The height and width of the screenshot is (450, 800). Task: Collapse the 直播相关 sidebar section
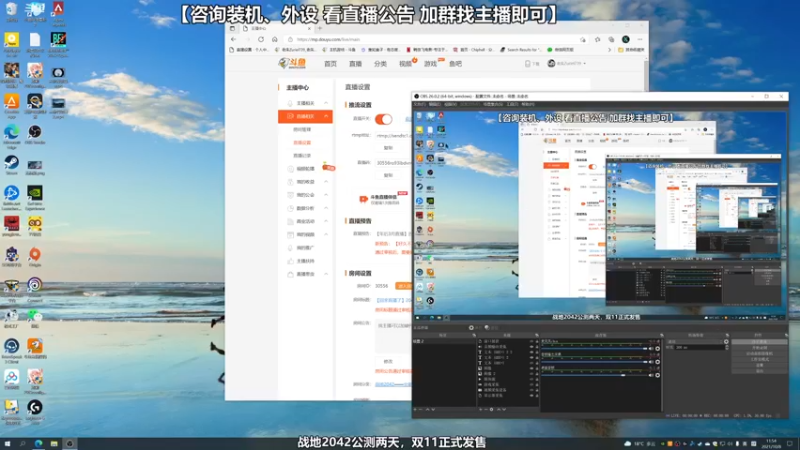(326, 116)
